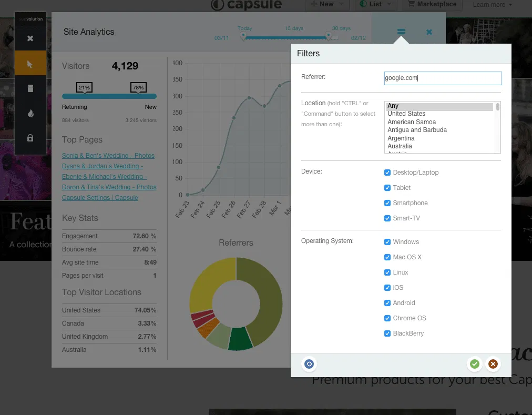
Task: Disable the Mac OS X checkbox
Action: [387, 257]
